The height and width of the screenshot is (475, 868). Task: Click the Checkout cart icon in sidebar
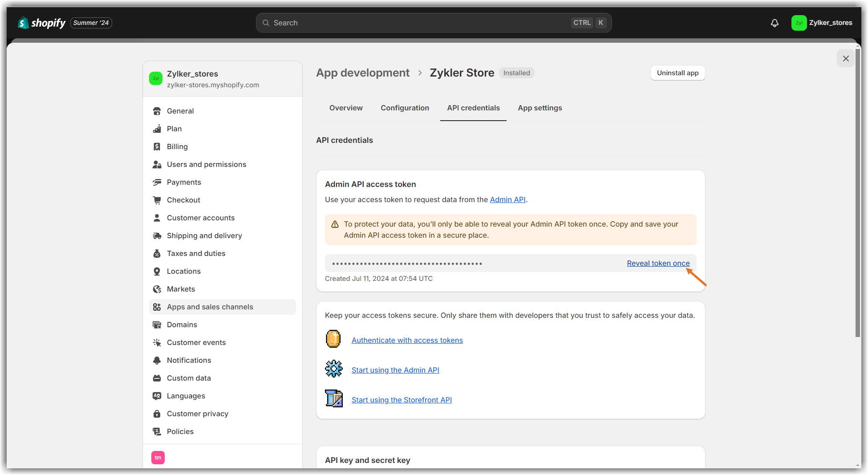(x=157, y=200)
